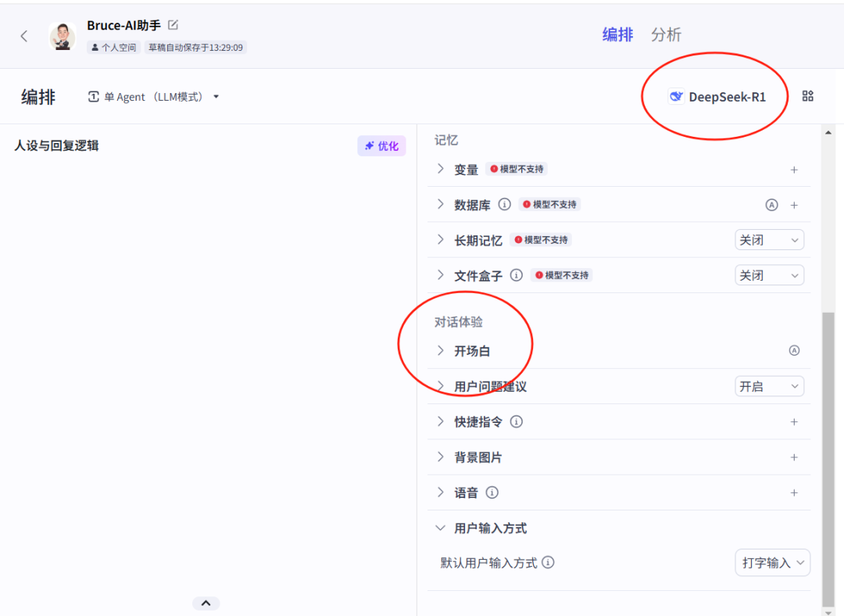Collapse the 用户输入方式 section
This screenshot has height=616, width=844.
click(x=440, y=528)
